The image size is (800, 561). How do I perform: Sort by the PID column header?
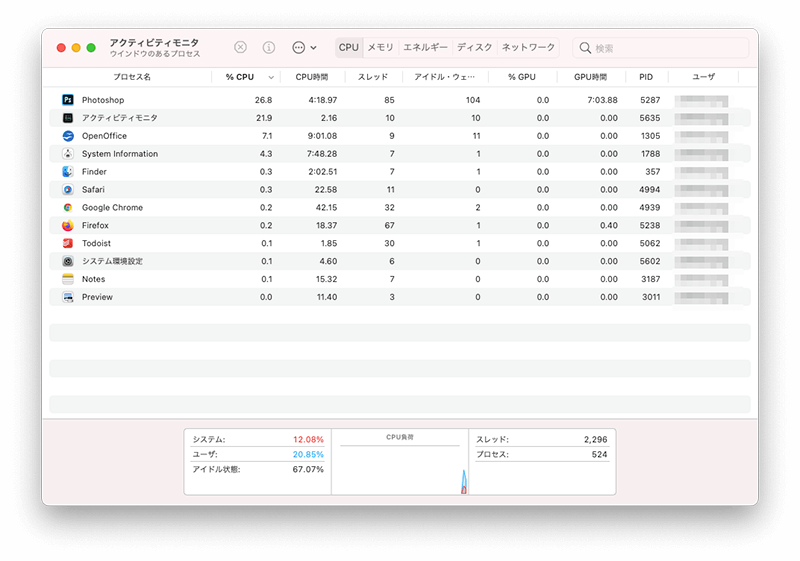646,77
